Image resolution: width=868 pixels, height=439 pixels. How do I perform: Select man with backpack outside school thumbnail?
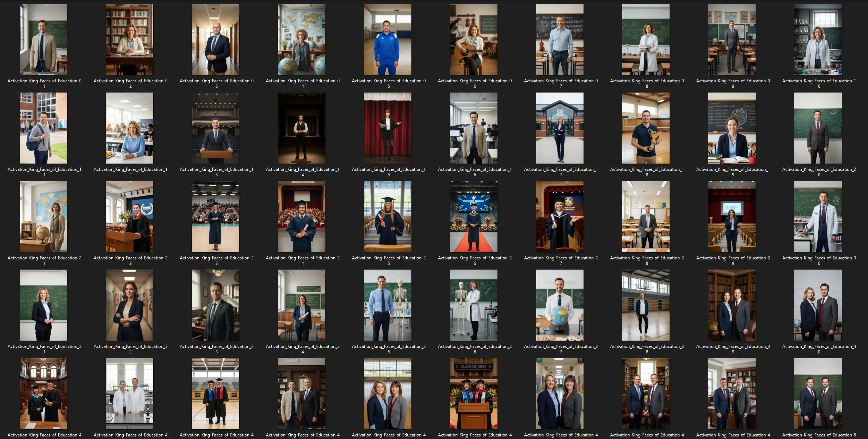(x=43, y=128)
